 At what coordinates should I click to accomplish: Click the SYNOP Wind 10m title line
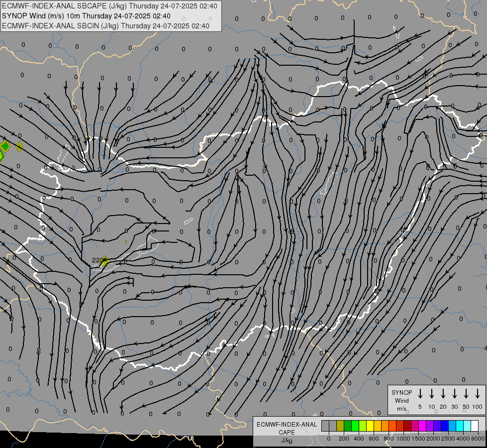[87, 16]
